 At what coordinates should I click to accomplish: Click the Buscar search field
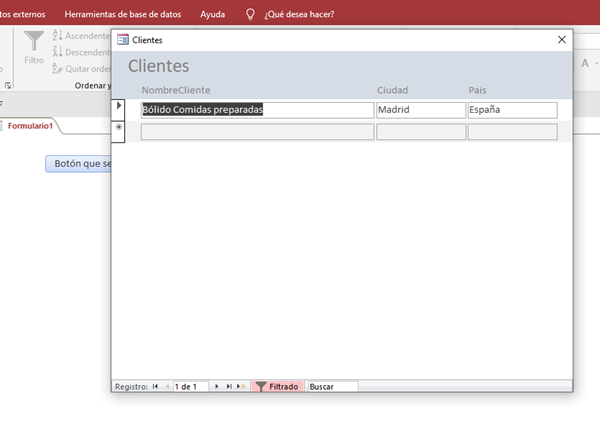pos(331,386)
